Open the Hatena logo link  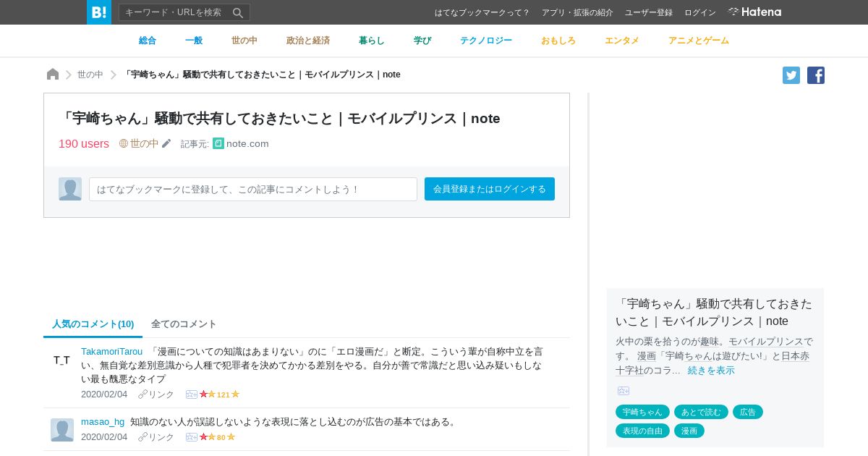click(754, 12)
